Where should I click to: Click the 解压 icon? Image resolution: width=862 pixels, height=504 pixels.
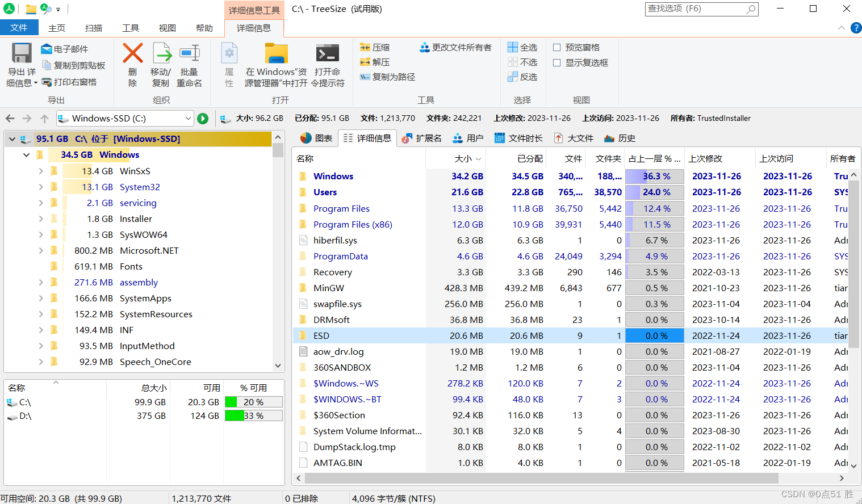tap(365, 62)
